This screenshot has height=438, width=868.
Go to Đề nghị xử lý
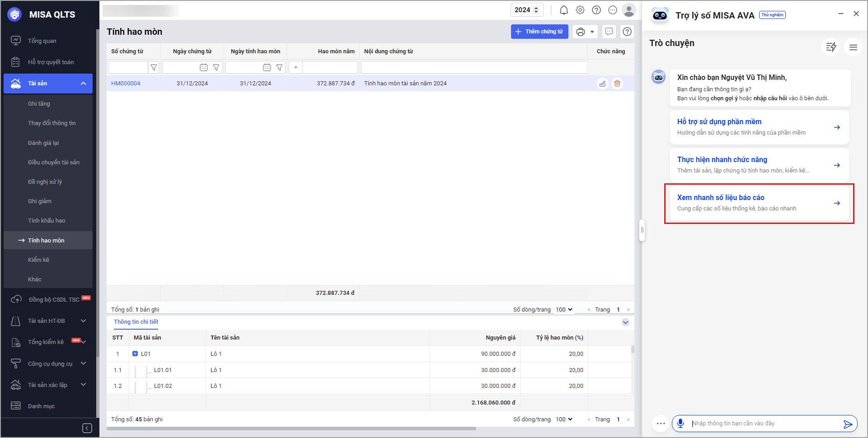[45, 182]
